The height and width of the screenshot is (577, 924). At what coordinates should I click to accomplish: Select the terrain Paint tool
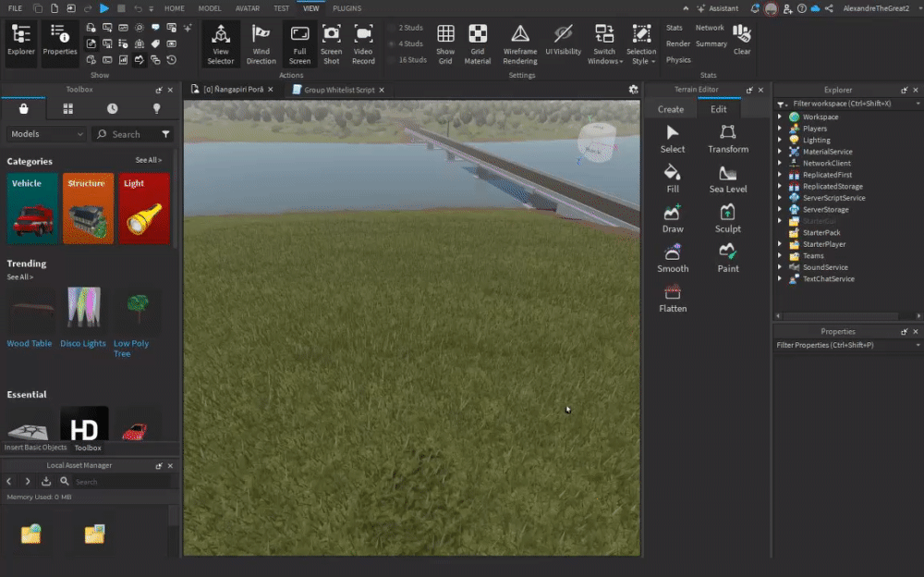coord(728,258)
